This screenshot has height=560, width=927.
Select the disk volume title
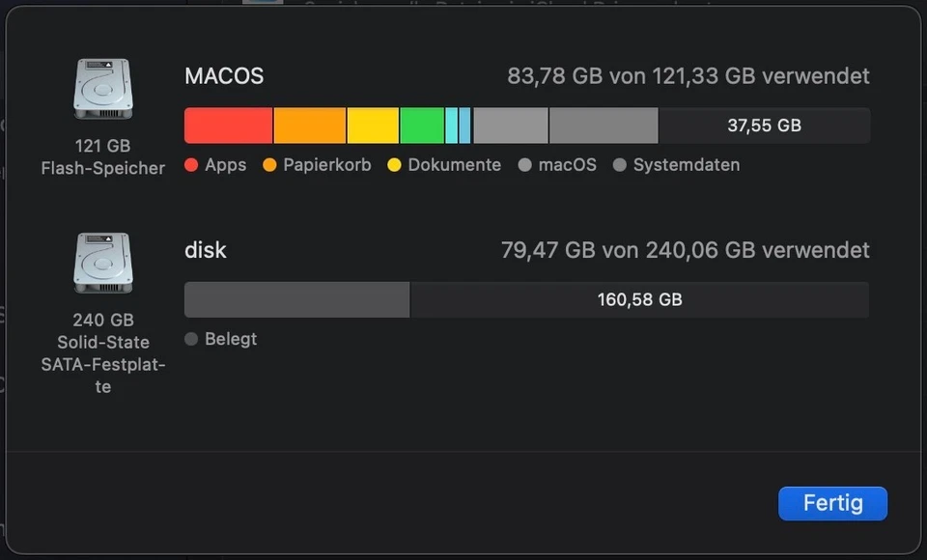pyautogui.click(x=205, y=250)
